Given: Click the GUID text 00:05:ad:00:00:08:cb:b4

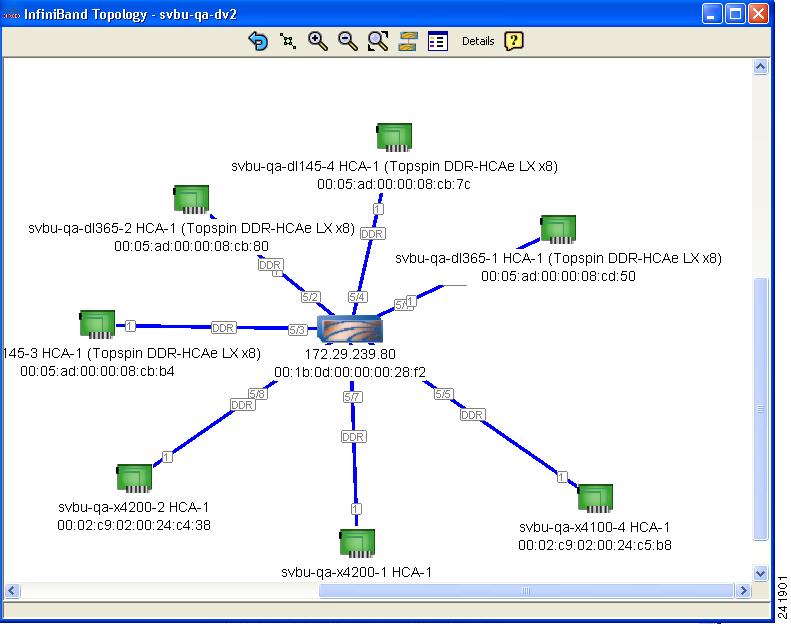Looking at the screenshot, I should coord(97,371).
